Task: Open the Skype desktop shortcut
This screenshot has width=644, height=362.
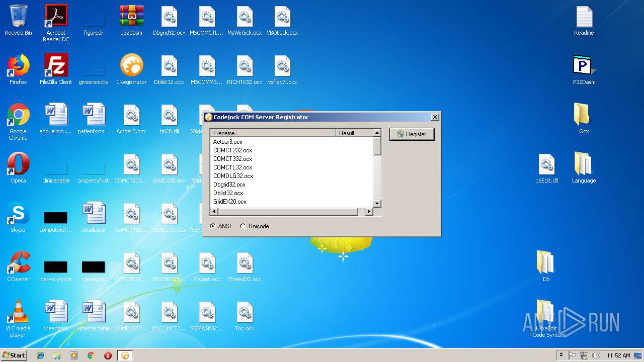Action: tap(18, 218)
